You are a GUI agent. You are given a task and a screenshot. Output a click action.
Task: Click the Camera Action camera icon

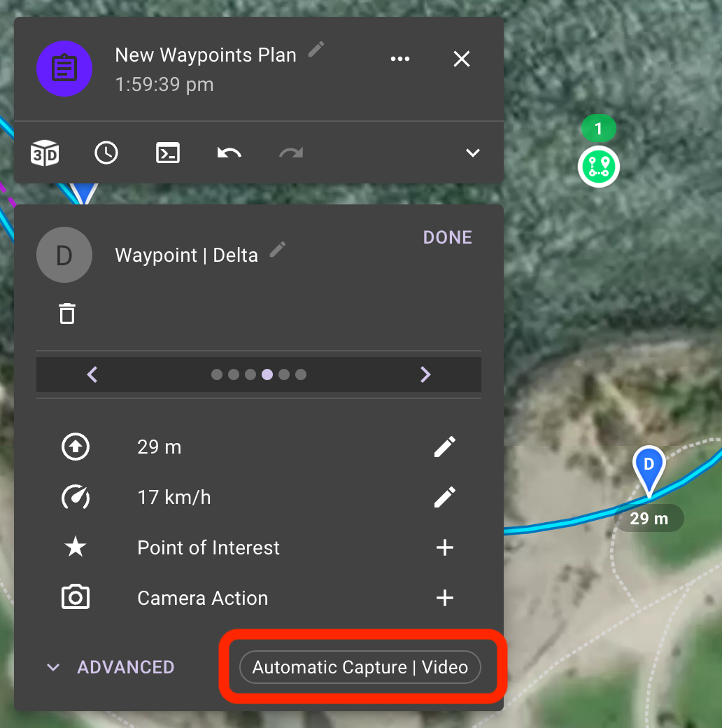(x=76, y=597)
